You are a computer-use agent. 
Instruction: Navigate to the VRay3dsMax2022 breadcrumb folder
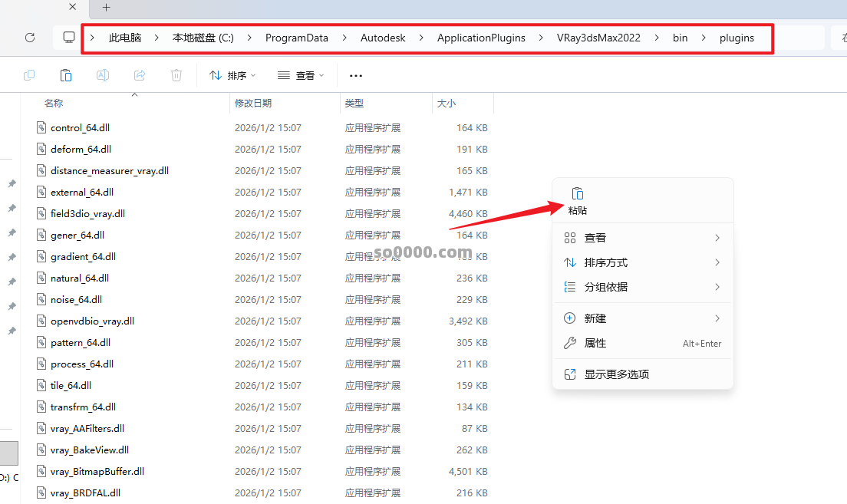598,37
